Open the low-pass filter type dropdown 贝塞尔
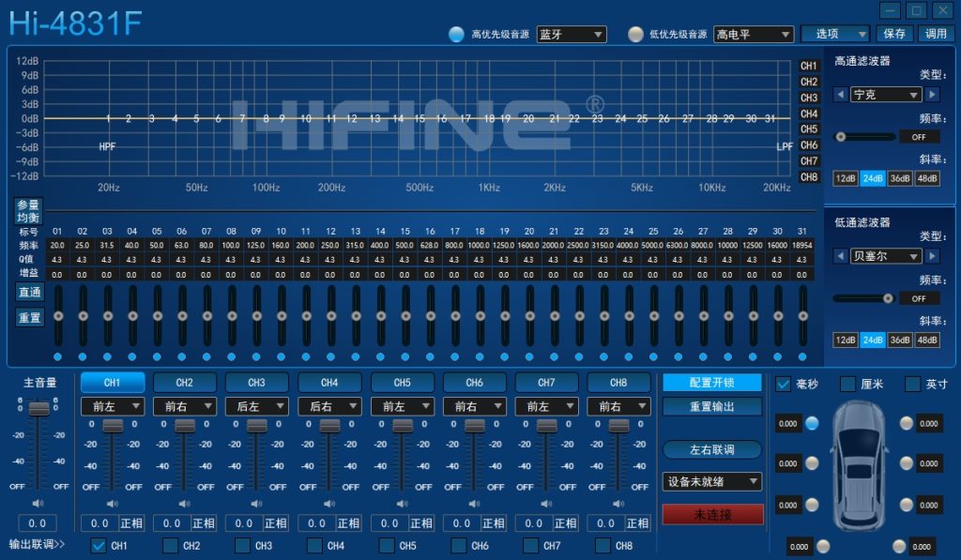Viewport: 961px width, 560px height. pyautogui.click(x=886, y=256)
